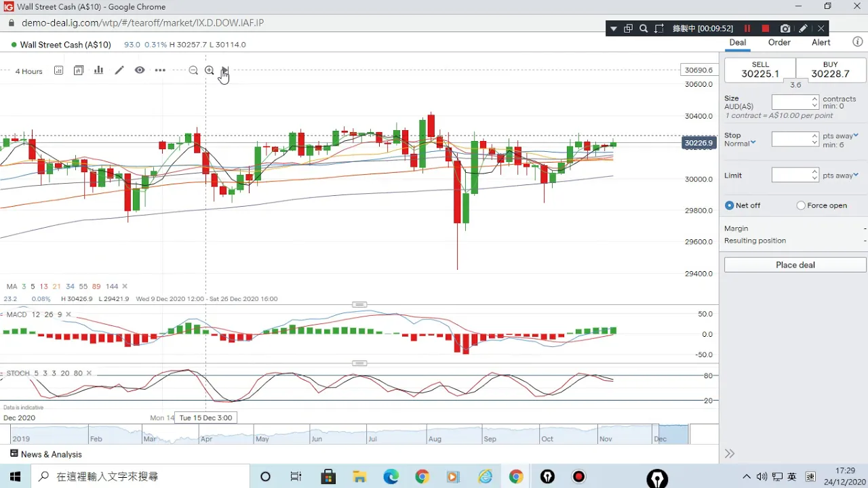
Task: Click the site lock icon in address bar
Action: (11, 23)
